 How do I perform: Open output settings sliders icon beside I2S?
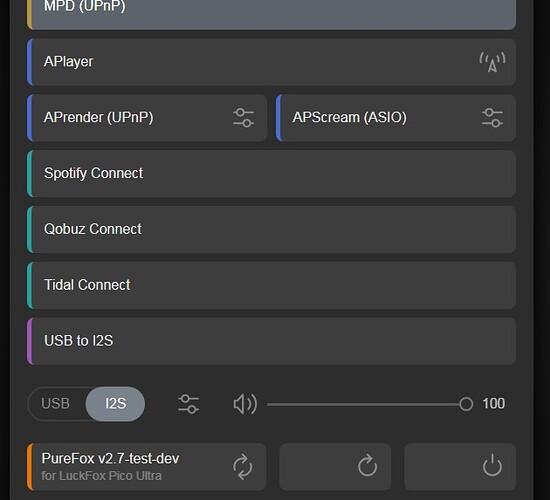tap(188, 404)
